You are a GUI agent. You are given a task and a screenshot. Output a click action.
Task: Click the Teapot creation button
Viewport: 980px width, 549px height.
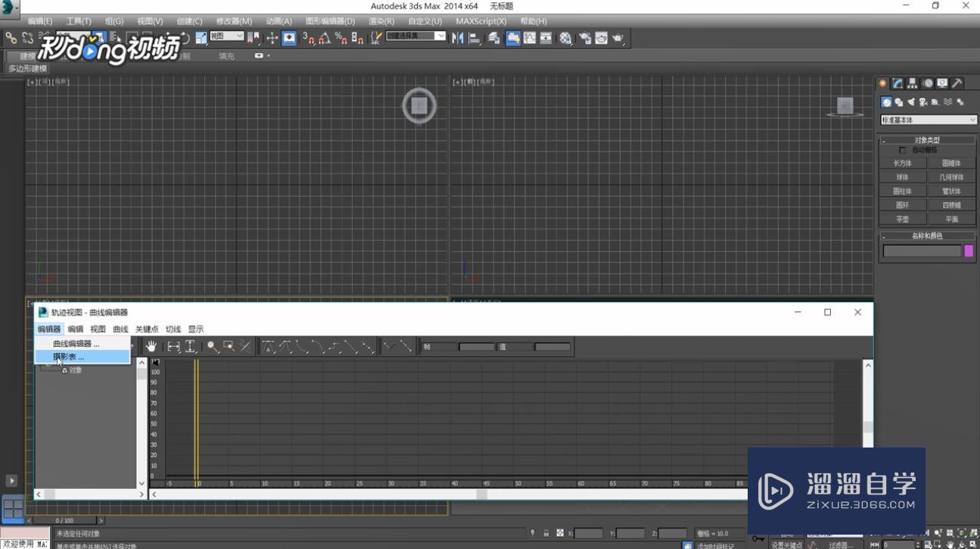click(902, 218)
